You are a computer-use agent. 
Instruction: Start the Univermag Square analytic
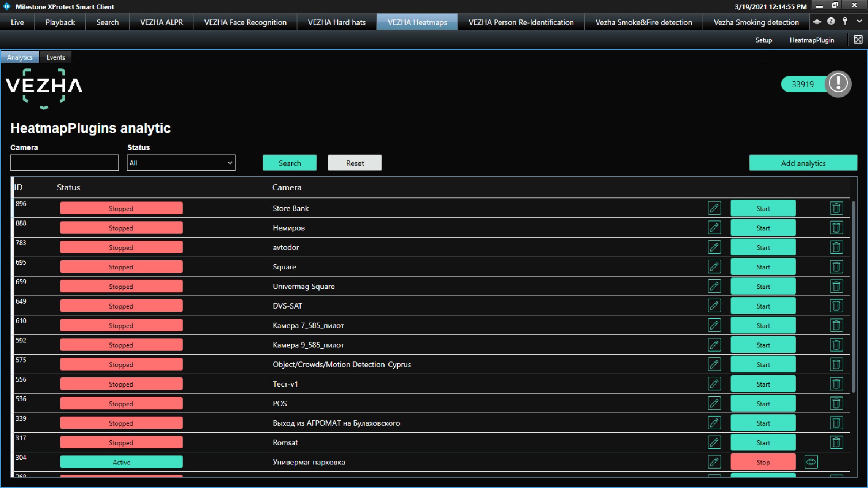763,286
